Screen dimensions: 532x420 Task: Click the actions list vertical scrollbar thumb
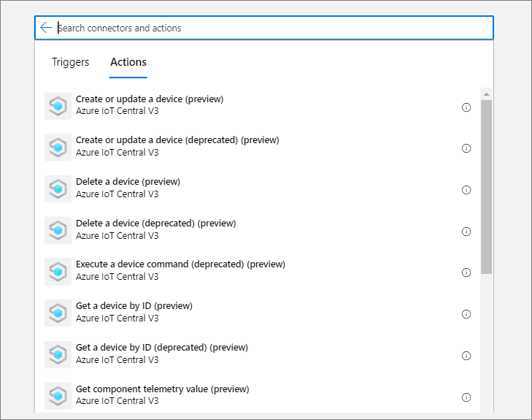tap(486, 186)
